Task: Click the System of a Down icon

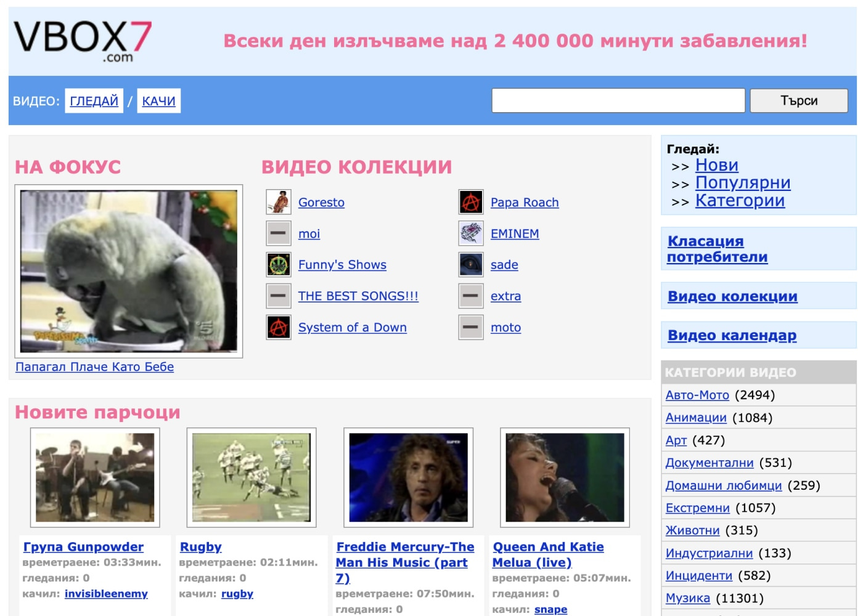Action: pos(279,327)
